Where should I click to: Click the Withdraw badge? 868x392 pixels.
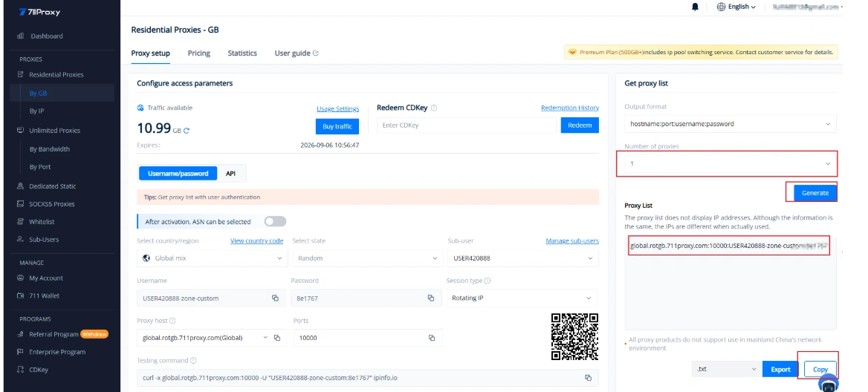[x=94, y=335]
